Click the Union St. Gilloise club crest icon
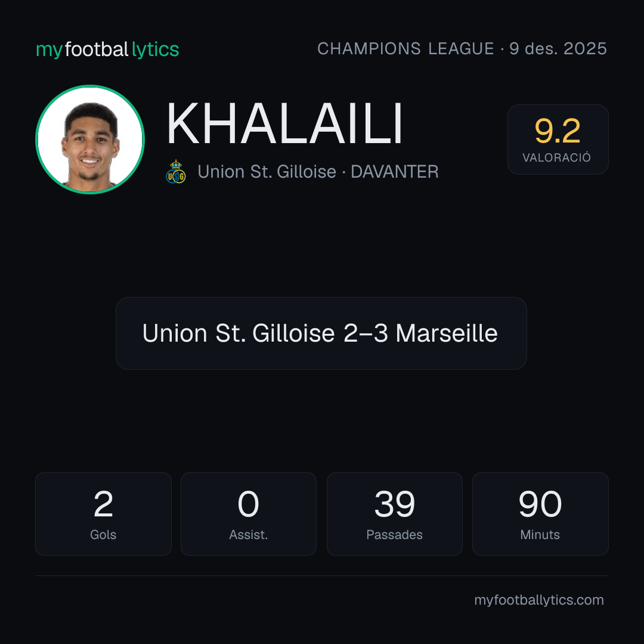 [176, 172]
